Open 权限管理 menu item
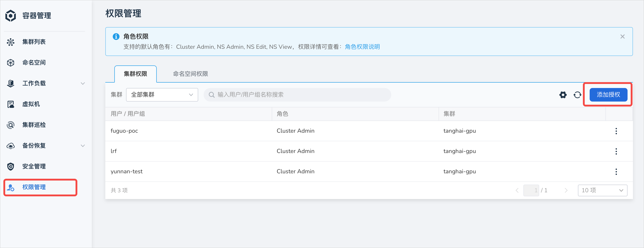The image size is (644, 248). (34, 187)
